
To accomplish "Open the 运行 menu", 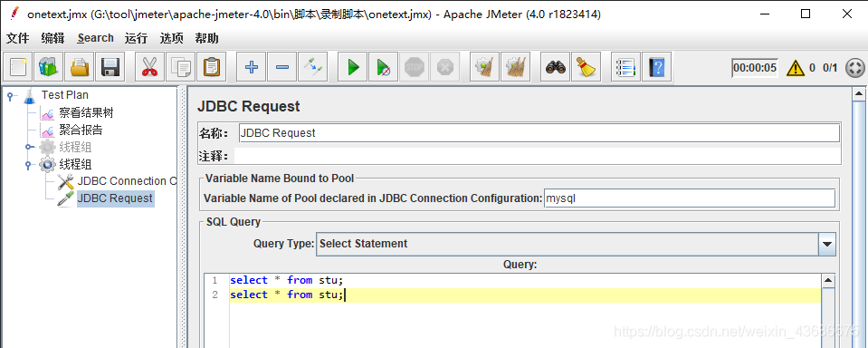I will point(136,38).
